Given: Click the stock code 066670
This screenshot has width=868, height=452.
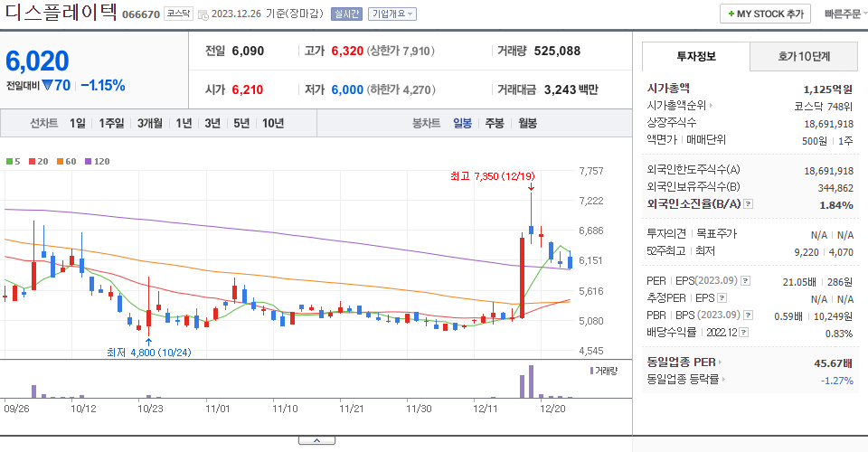Looking at the screenshot, I should (141, 14).
